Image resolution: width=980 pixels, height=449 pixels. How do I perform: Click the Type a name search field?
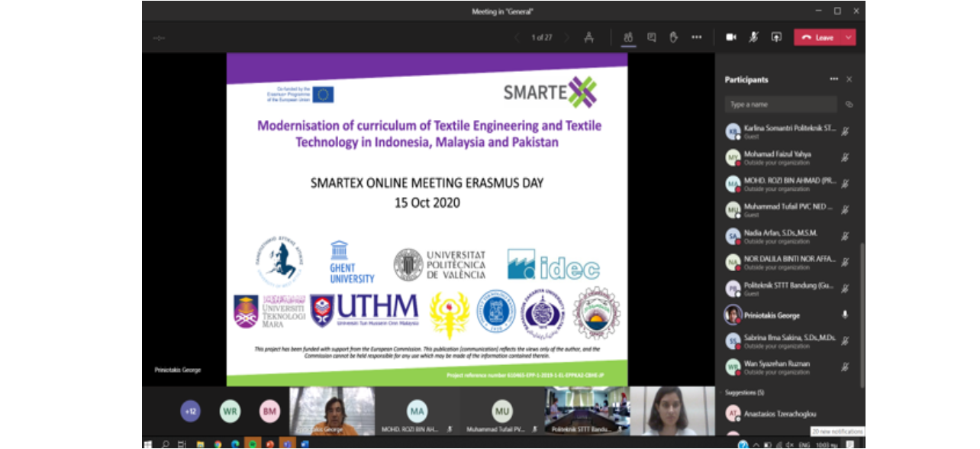coord(781,105)
